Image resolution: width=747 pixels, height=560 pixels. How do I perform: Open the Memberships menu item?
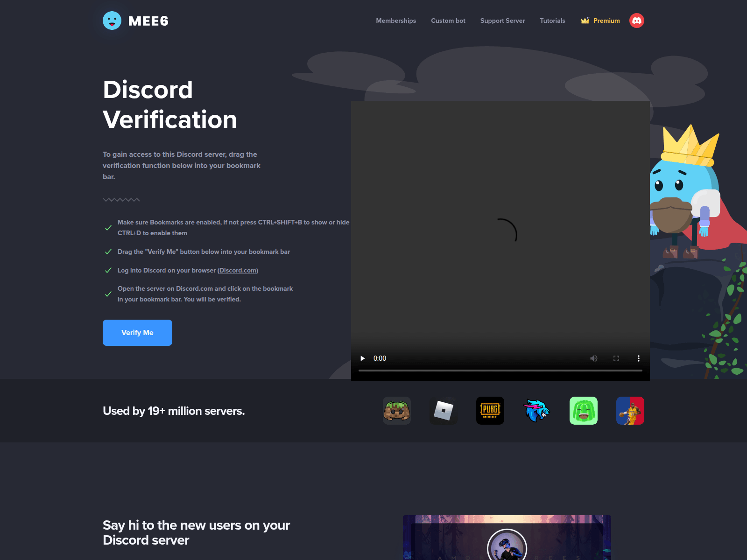pos(396,21)
